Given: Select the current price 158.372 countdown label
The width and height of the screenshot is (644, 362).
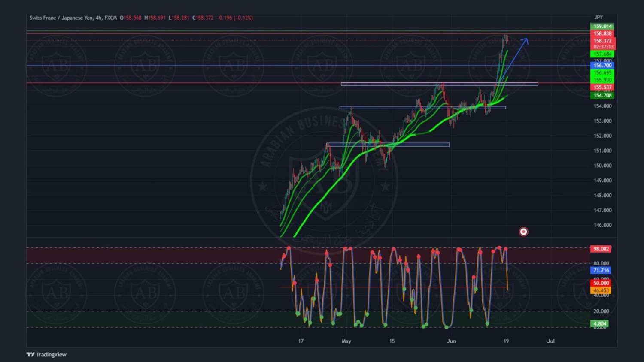Looking at the screenshot, I should [602, 44].
